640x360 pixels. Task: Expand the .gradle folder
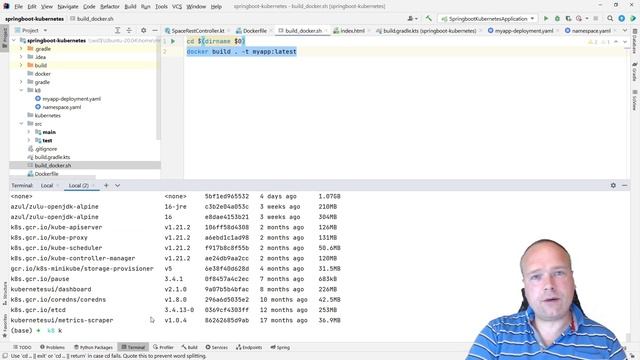point(21,49)
